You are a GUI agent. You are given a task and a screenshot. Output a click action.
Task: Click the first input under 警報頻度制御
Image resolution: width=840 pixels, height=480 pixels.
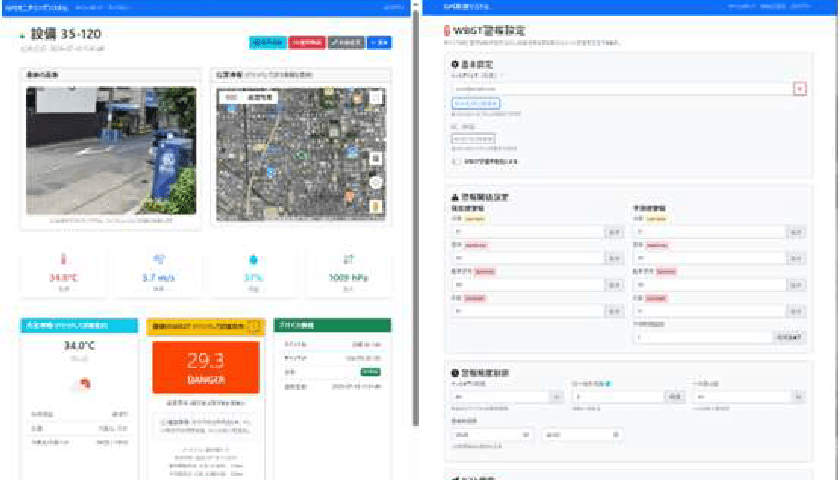(x=500, y=397)
